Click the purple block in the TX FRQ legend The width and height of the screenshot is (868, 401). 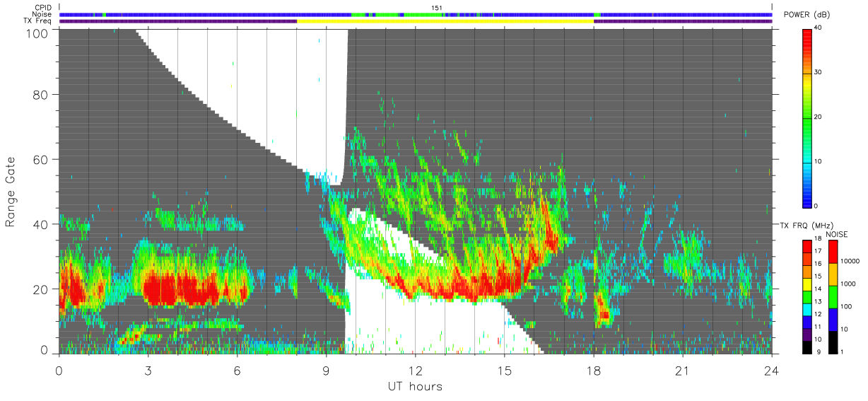tap(807, 334)
